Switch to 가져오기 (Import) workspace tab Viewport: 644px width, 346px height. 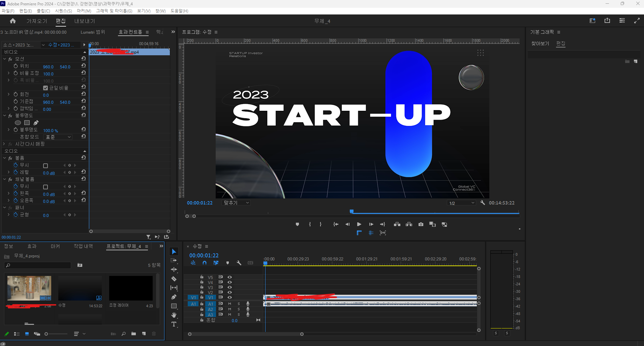tap(37, 21)
